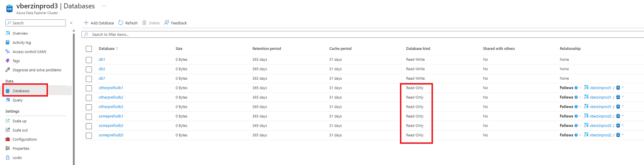Go to Scale out settings
The height and width of the screenshot is (165, 644).
tap(20, 130)
